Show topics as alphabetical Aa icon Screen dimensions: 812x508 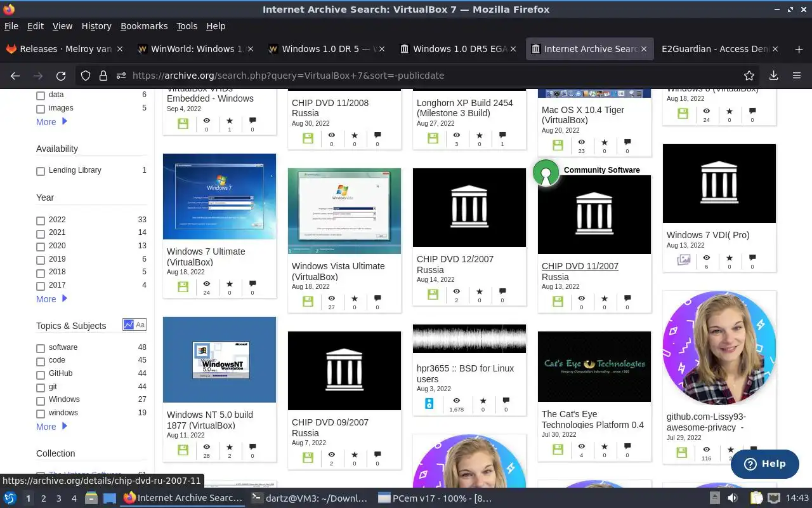[140, 324]
